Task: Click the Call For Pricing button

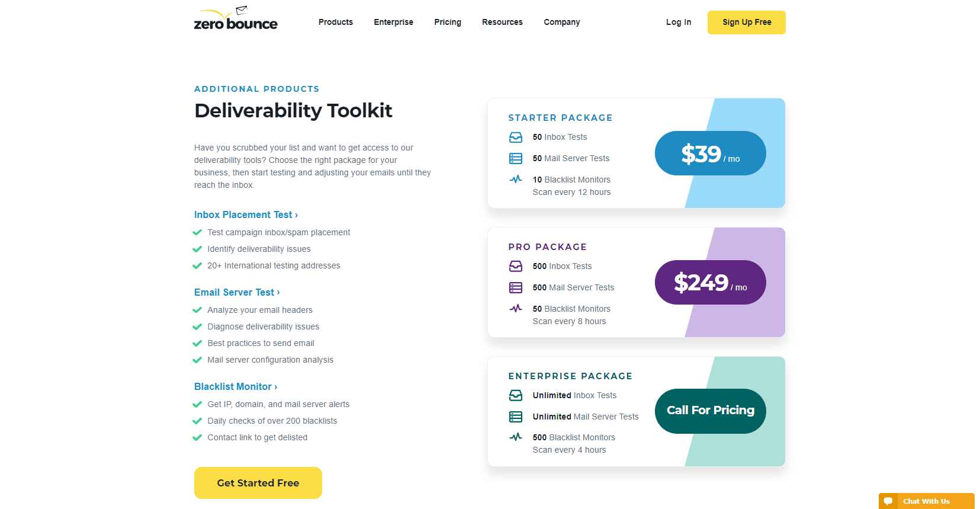Action: pyautogui.click(x=710, y=411)
